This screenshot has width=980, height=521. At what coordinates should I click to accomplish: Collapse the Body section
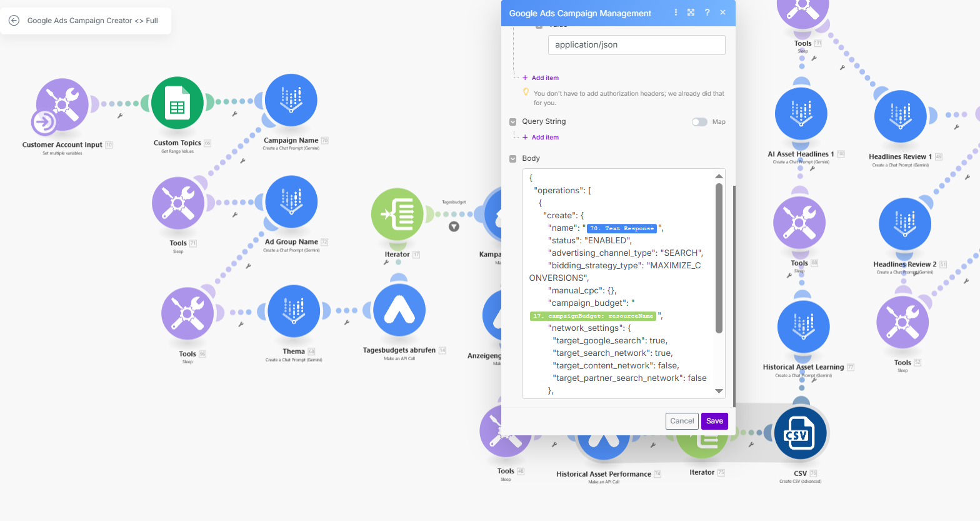coord(512,159)
